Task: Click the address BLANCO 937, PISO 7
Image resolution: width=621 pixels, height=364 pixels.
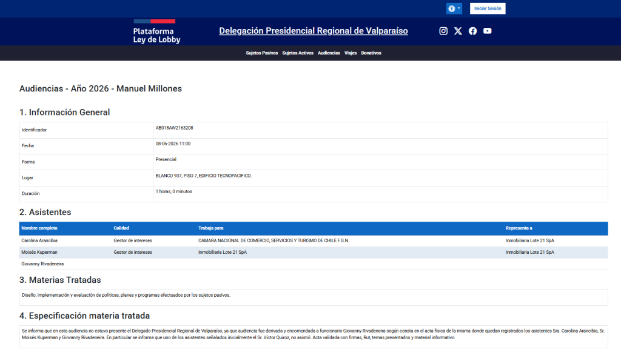Action: pyautogui.click(x=203, y=176)
